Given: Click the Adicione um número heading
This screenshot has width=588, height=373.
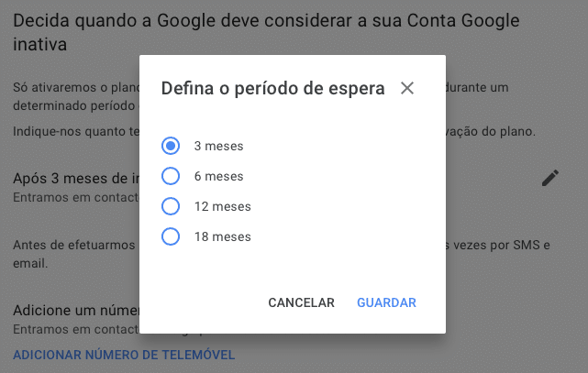Looking at the screenshot, I should 73,312.
